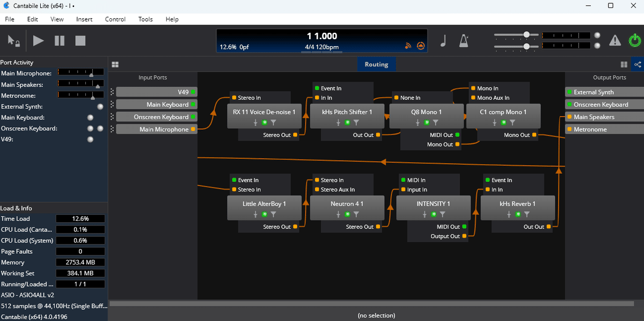Toggle green bypass LED on Little AlterBoy 1

265,214
